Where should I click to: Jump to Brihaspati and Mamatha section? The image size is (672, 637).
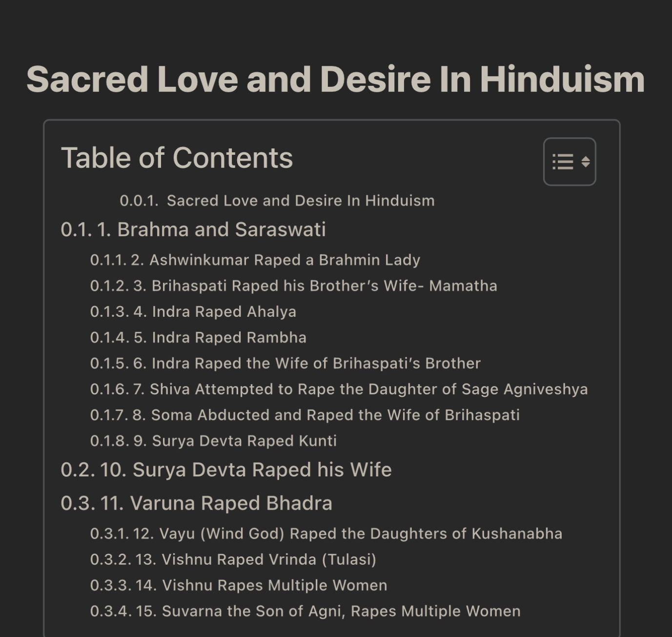(x=293, y=286)
